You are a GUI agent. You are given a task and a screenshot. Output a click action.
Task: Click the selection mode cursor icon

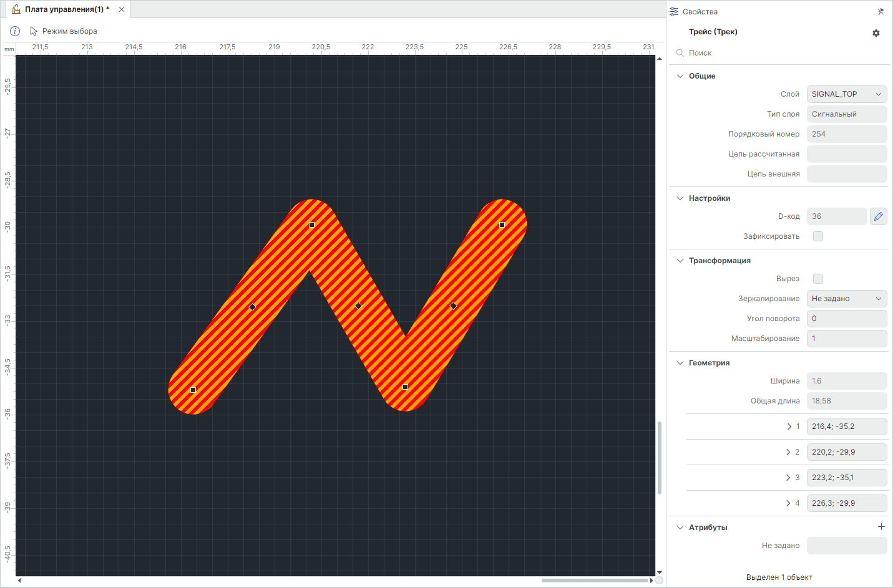tap(34, 31)
